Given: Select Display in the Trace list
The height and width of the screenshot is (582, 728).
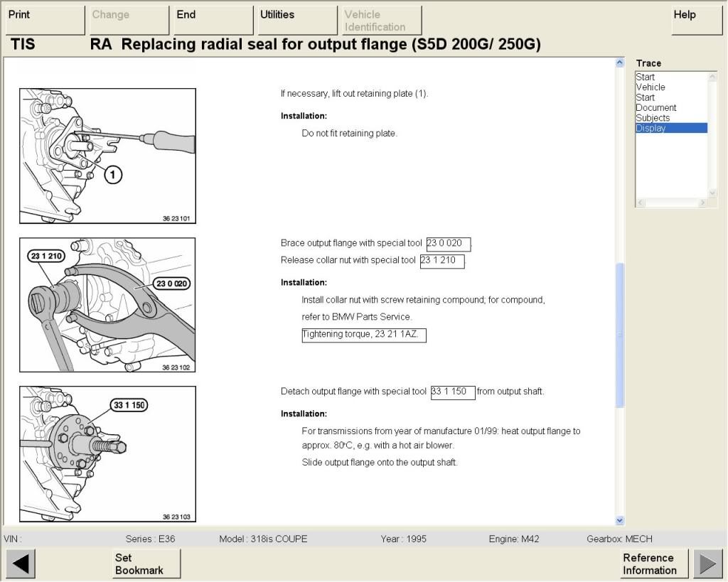Looking at the screenshot, I should tap(653, 128).
